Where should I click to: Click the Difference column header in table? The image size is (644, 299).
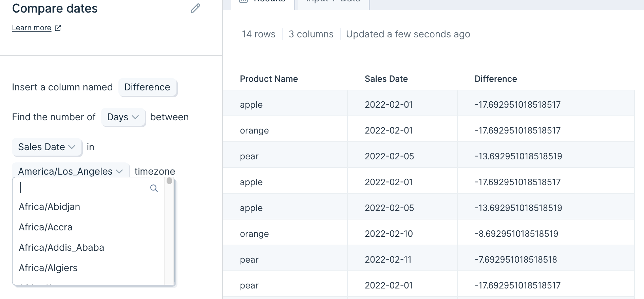click(x=496, y=79)
